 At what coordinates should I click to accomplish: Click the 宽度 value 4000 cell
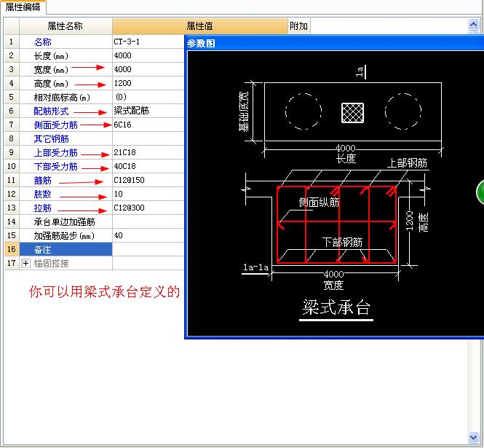[148, 69]
